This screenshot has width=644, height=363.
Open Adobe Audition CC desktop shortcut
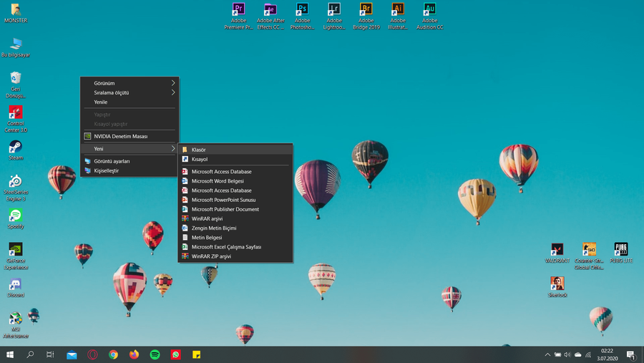[429, 10]
